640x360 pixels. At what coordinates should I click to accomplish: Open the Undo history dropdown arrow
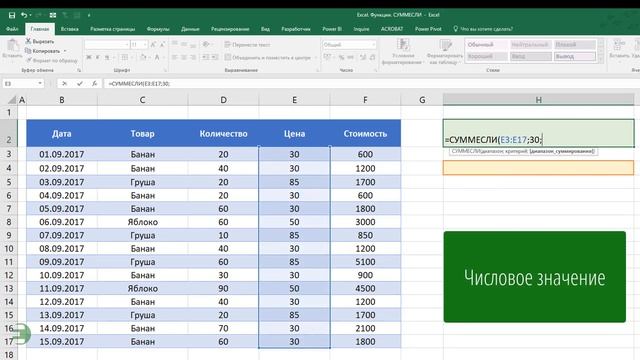pyautogui.click(x=31, y=15)
